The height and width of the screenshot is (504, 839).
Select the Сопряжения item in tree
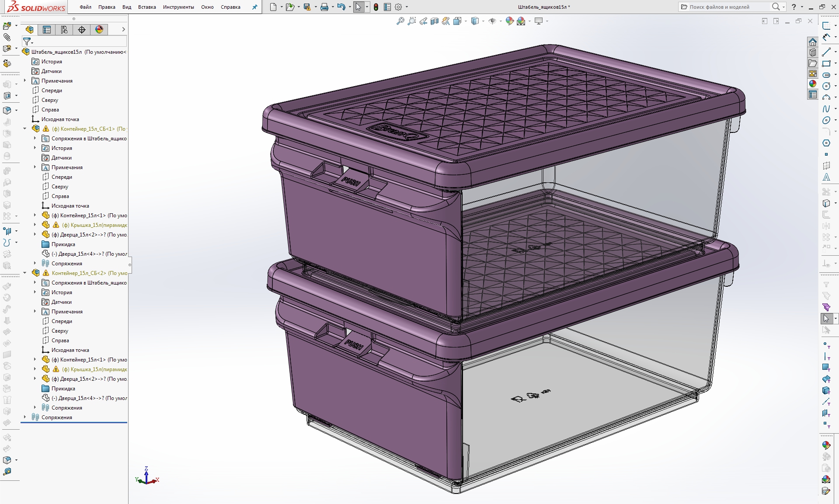click(58, 417)
